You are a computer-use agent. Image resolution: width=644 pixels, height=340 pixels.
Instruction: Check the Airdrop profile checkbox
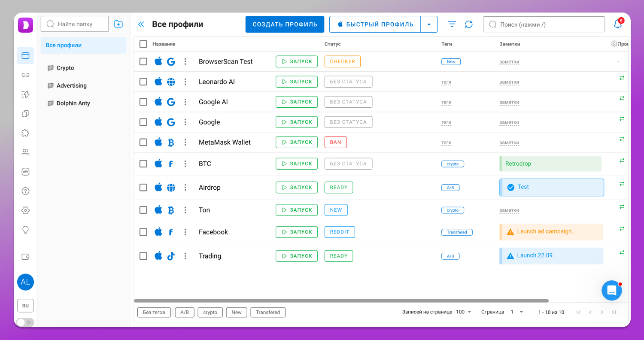click(x=143, y=187)
